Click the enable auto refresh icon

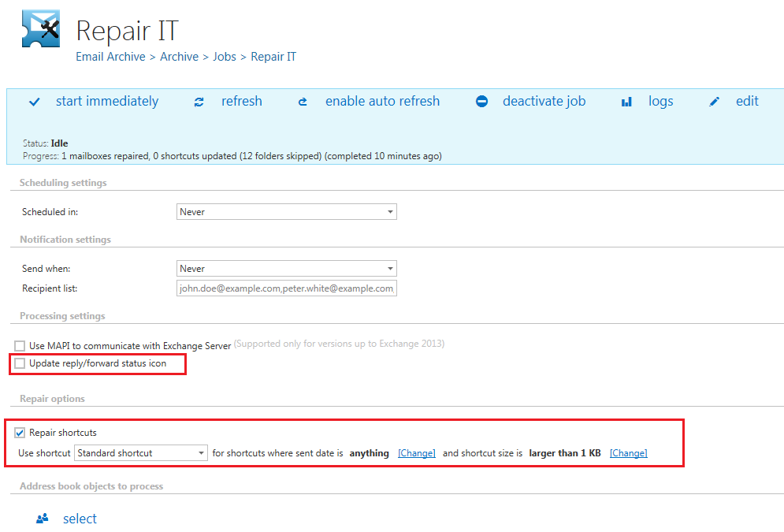pyautogui.click(x=303, y=102)
